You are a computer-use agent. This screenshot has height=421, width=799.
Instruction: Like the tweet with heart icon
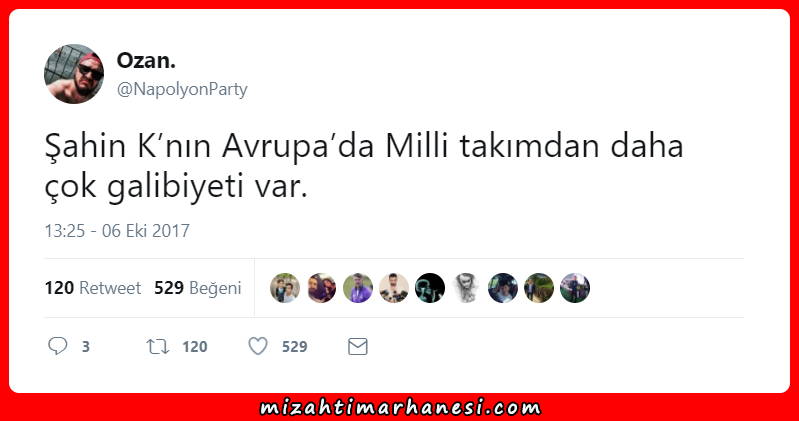tap(258, 346)
